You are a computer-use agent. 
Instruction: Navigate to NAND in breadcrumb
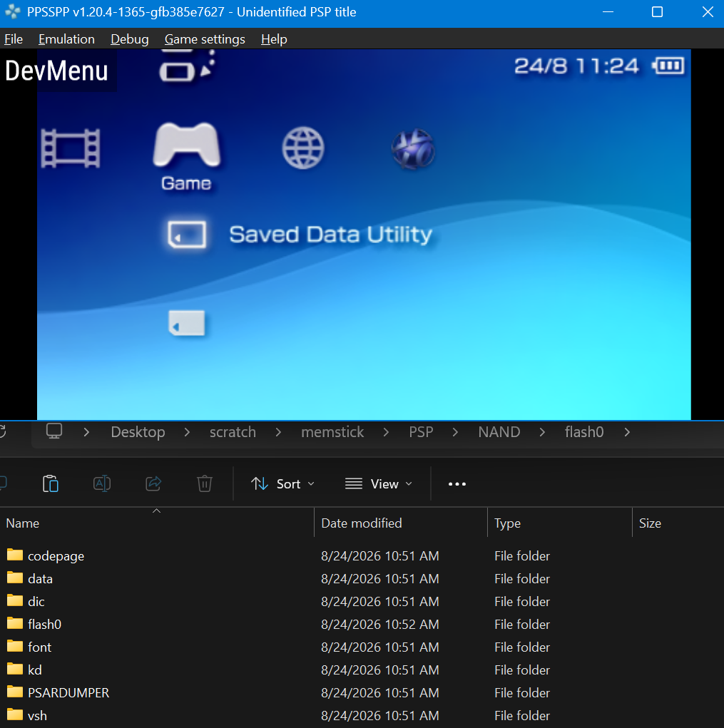coord(499,432)
